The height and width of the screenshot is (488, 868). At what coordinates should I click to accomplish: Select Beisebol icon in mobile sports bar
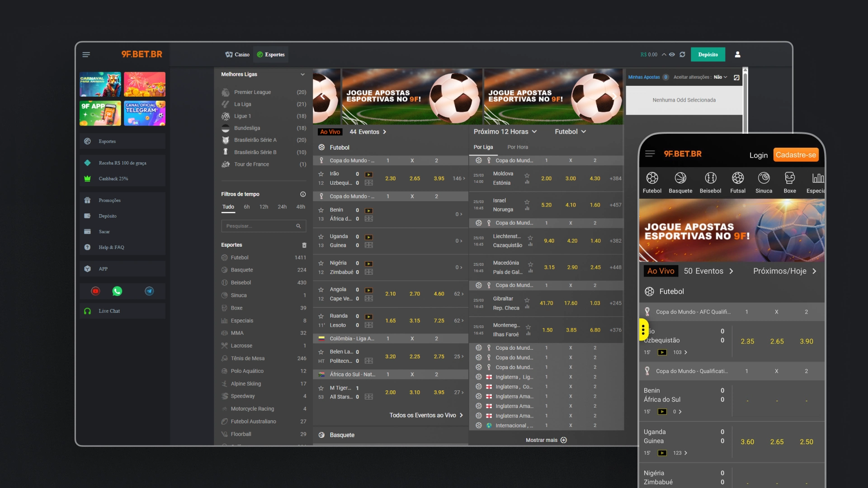(711, 178)
